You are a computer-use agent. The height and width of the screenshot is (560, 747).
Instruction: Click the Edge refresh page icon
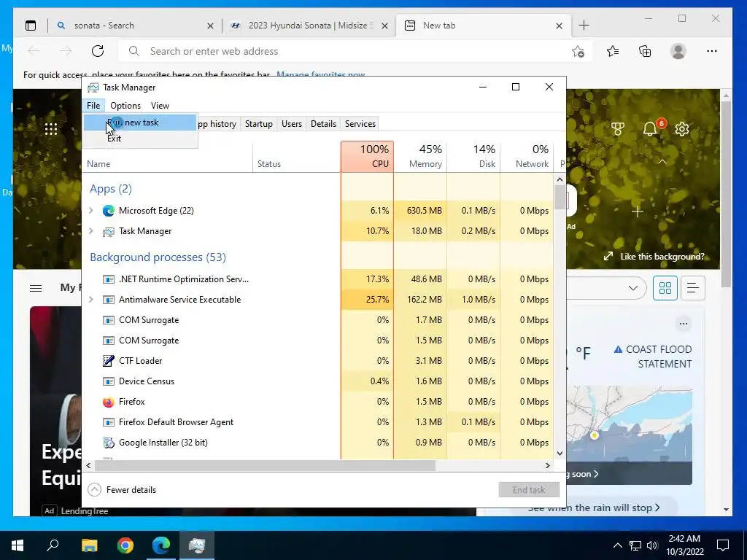click(x=98, y=51)
